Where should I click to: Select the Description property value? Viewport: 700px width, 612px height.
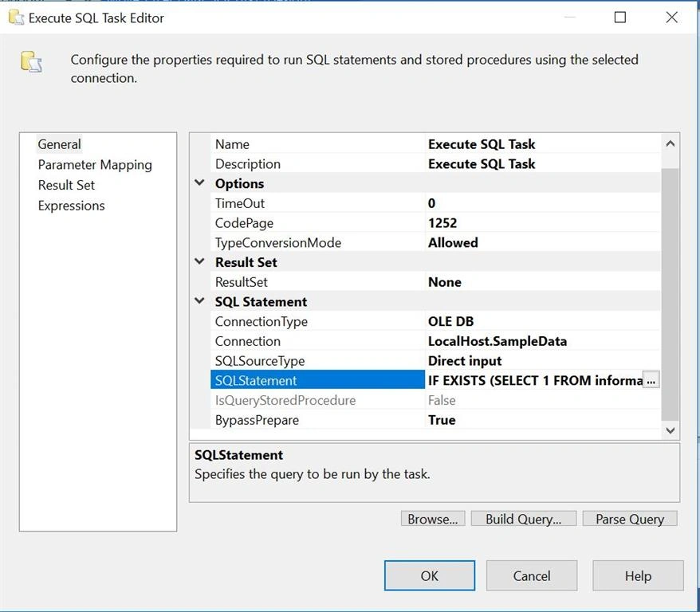tap(542, 163)
